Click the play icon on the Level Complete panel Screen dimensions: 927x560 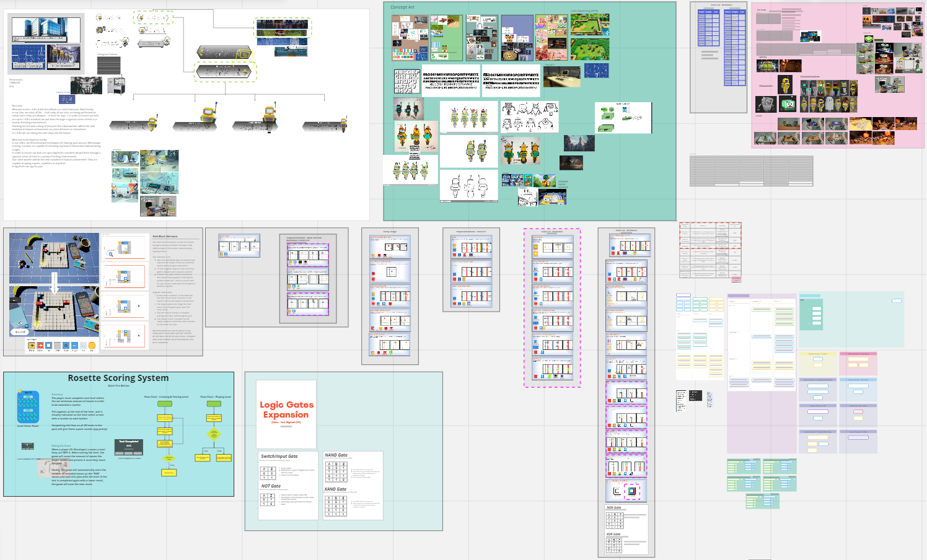[x=27, y=445]
